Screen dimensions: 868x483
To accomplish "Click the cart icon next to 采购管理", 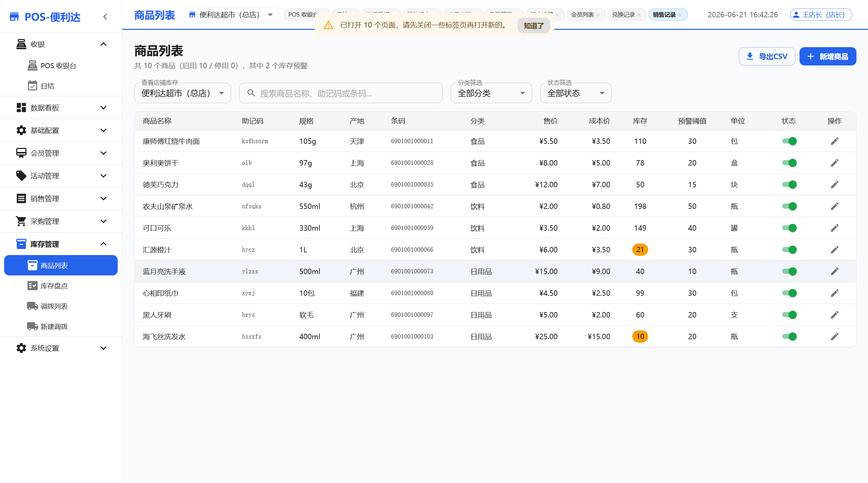I will pos(21,221).
